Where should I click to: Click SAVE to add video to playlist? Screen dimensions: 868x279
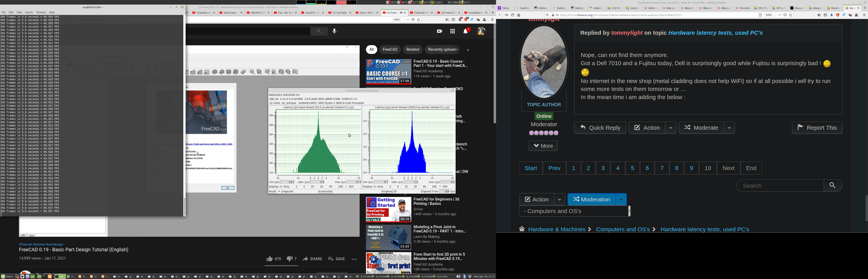336,259
